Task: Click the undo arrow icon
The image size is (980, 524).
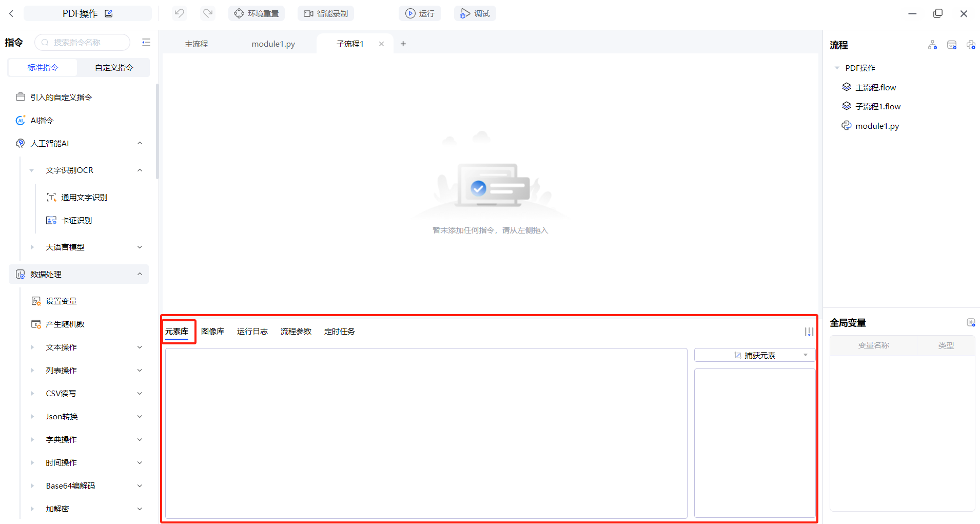Action: (179, 13)
